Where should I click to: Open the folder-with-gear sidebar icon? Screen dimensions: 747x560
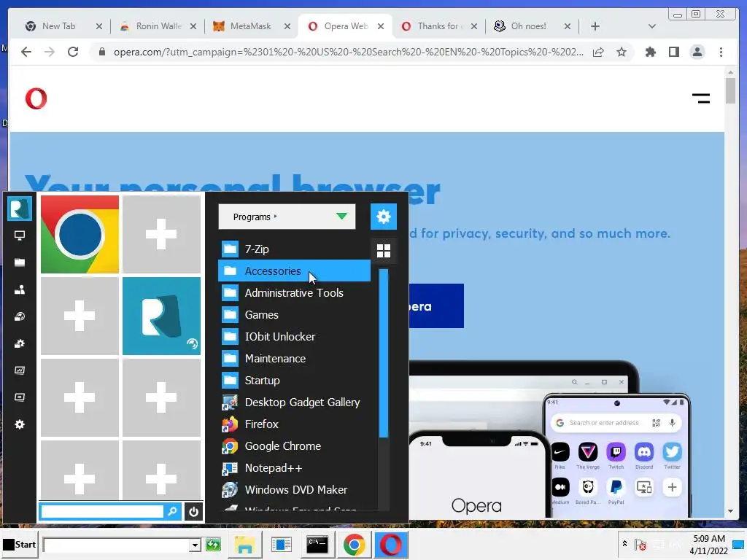(x=20, y=343)
